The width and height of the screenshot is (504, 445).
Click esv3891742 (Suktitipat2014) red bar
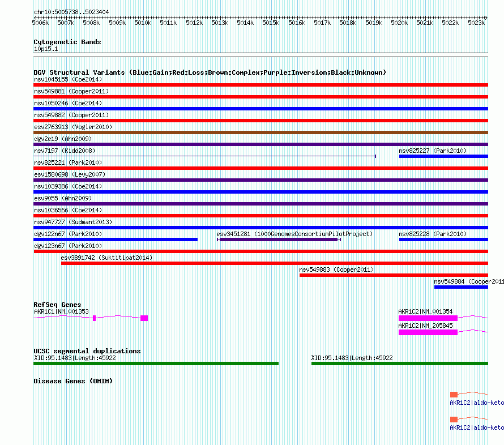[275, 263]
